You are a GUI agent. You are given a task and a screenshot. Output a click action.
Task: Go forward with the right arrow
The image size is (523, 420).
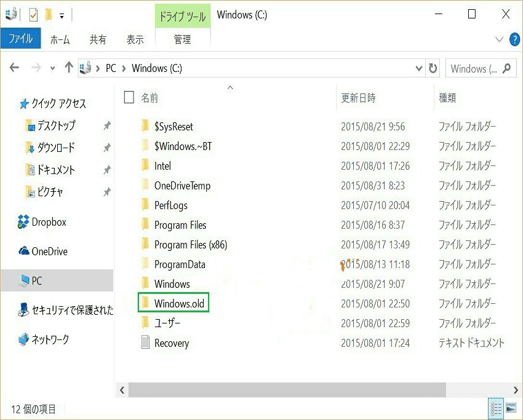point(36,68)
